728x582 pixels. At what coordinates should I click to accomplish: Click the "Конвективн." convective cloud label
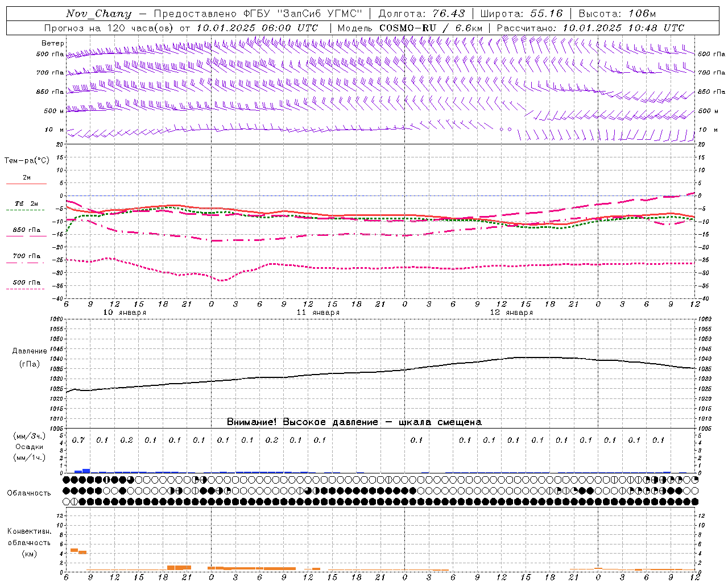pos(29,531)
